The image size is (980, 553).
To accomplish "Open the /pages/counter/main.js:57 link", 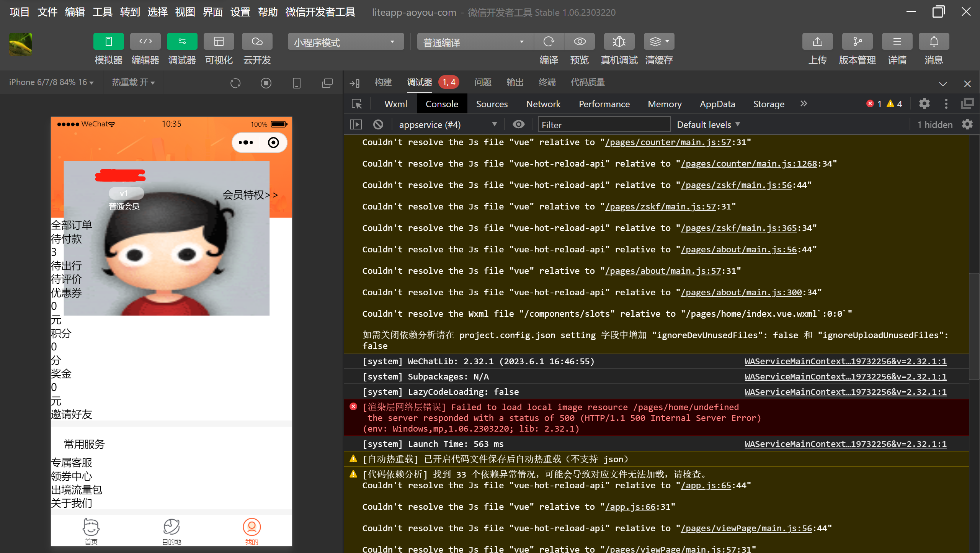I will [668, 142].
